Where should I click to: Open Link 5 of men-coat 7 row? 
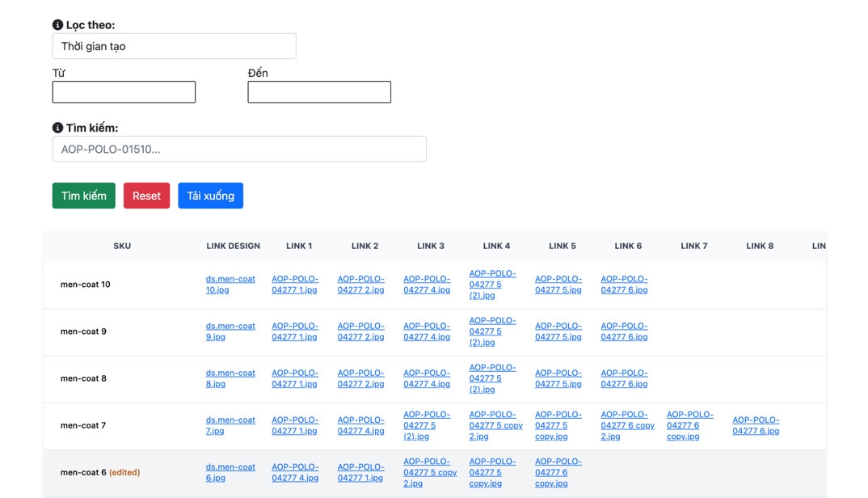pos(558,425)
